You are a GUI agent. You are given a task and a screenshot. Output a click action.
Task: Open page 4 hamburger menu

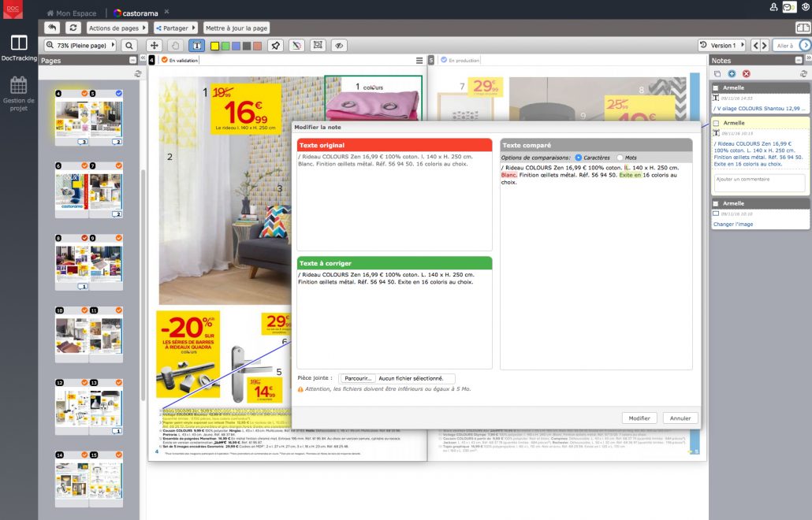coord(419,61)
